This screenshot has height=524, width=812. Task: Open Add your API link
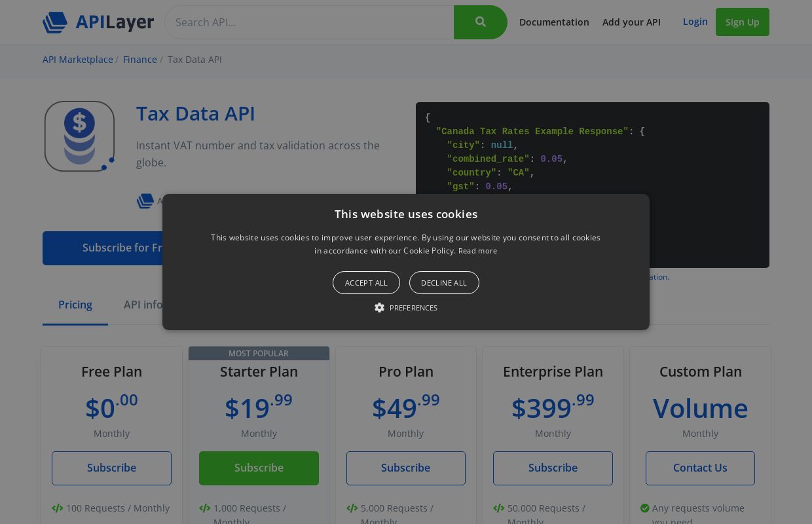click(631, 22)
